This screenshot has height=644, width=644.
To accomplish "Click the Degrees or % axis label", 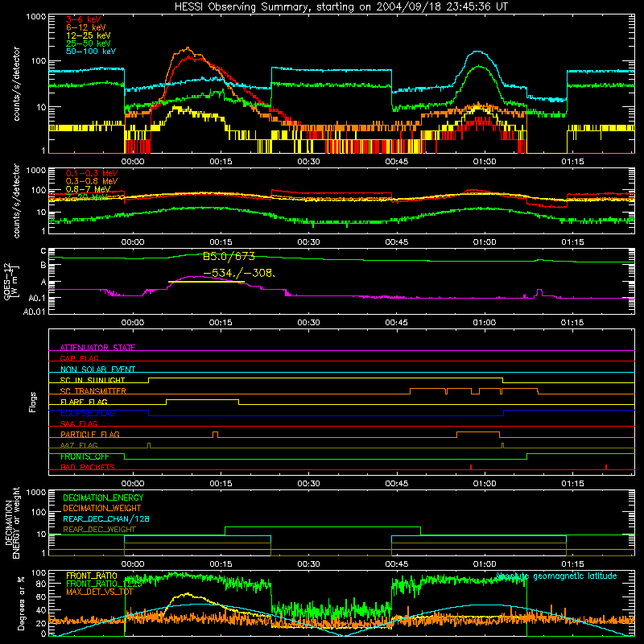I will (x=21, y=603).
